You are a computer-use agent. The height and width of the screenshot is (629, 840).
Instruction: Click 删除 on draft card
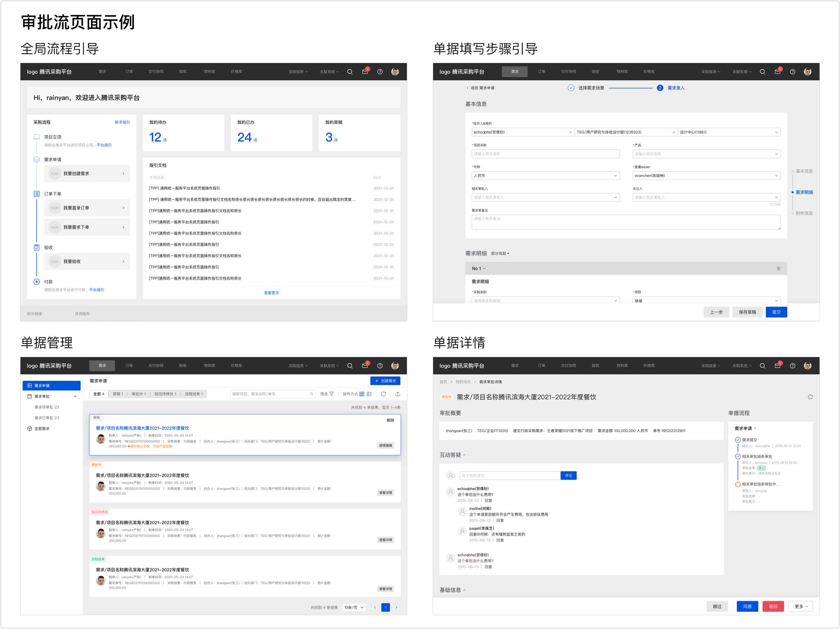click(390, 420)
